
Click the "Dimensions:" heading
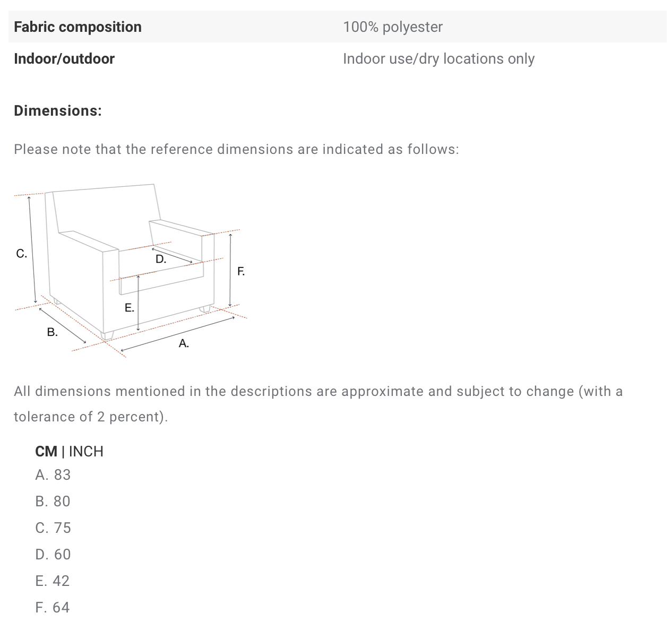tap(57, 110)
